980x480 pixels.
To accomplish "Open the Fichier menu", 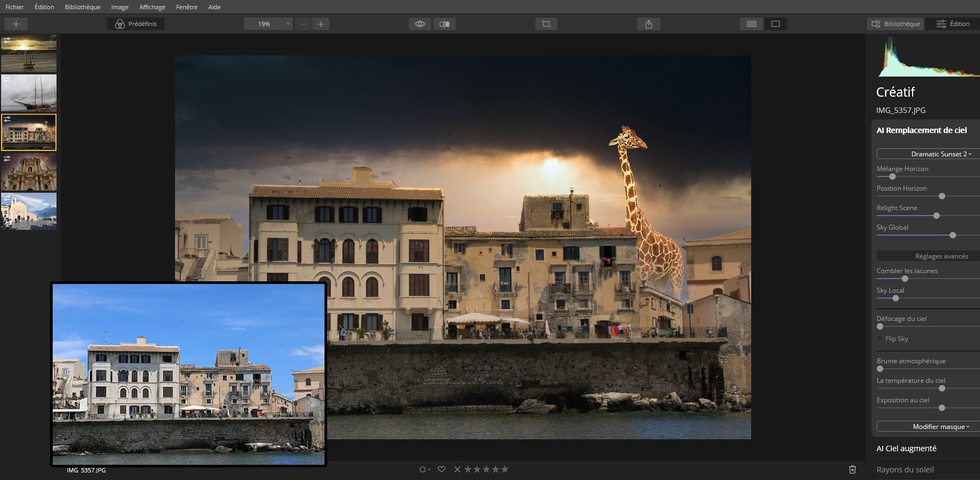I will coord(15,7).
